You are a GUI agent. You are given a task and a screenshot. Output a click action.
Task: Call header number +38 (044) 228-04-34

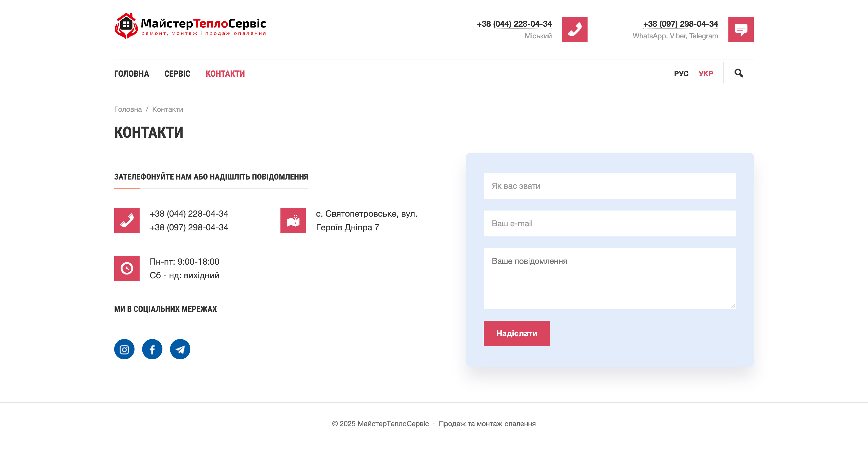pyautogui.click(x=514, y=24)
